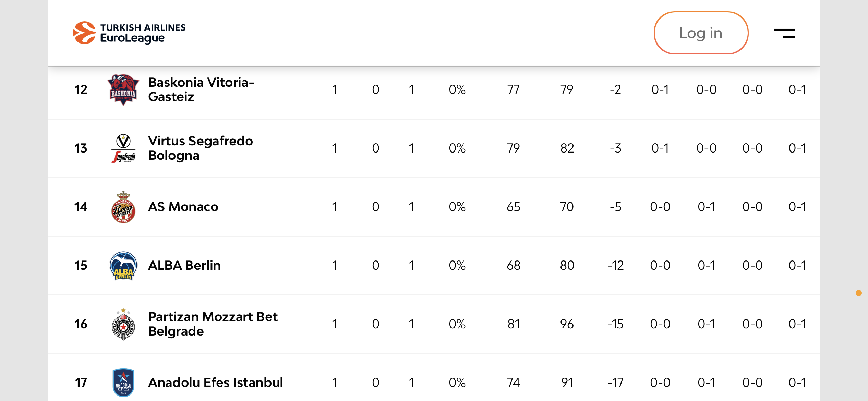Open Virtus Segafredo Bologna team link
This screenshot has height=401, width=868.
pyautogui.click(x=201, y=148)
